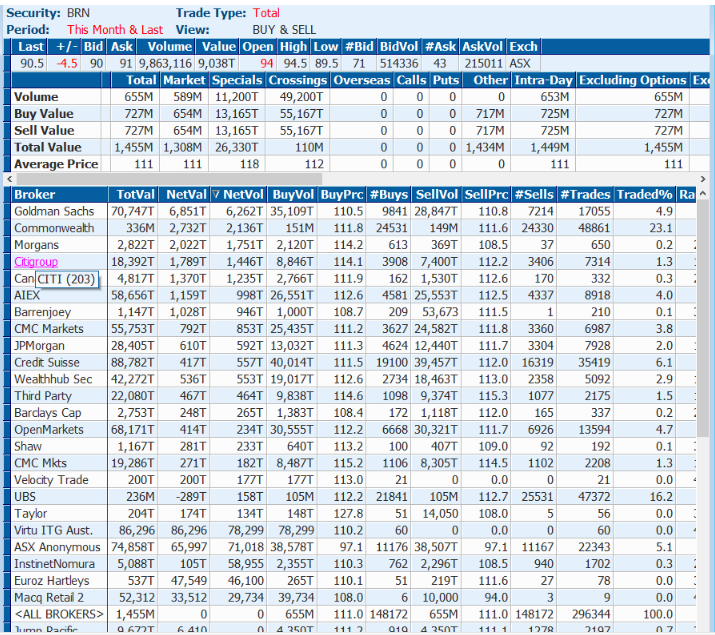The image size is (715, 635).
Task: Click the Security BRN code field
Action: [x=78, y=13]
